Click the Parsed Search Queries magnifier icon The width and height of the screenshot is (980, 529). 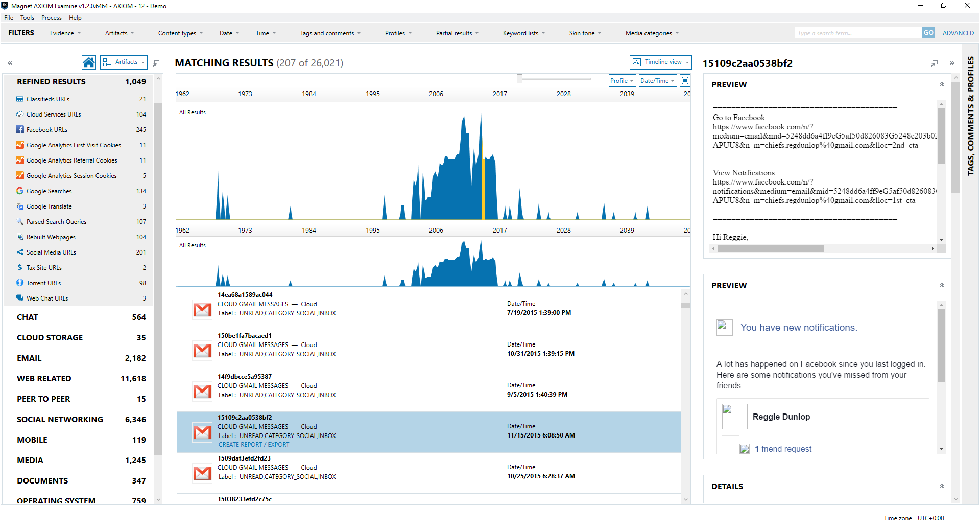click(x=20, y=222)
